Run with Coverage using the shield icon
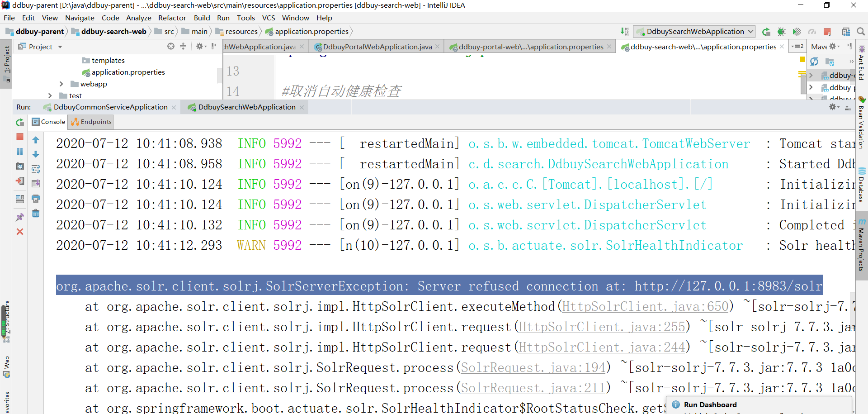The image size is (868, 414). click(797, 32)
